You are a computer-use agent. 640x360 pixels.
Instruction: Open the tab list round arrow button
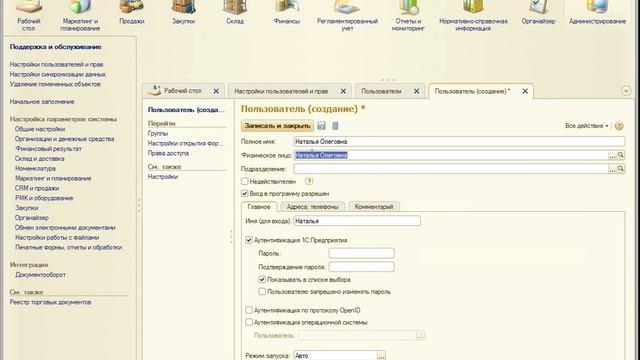(x=626, y=91)
